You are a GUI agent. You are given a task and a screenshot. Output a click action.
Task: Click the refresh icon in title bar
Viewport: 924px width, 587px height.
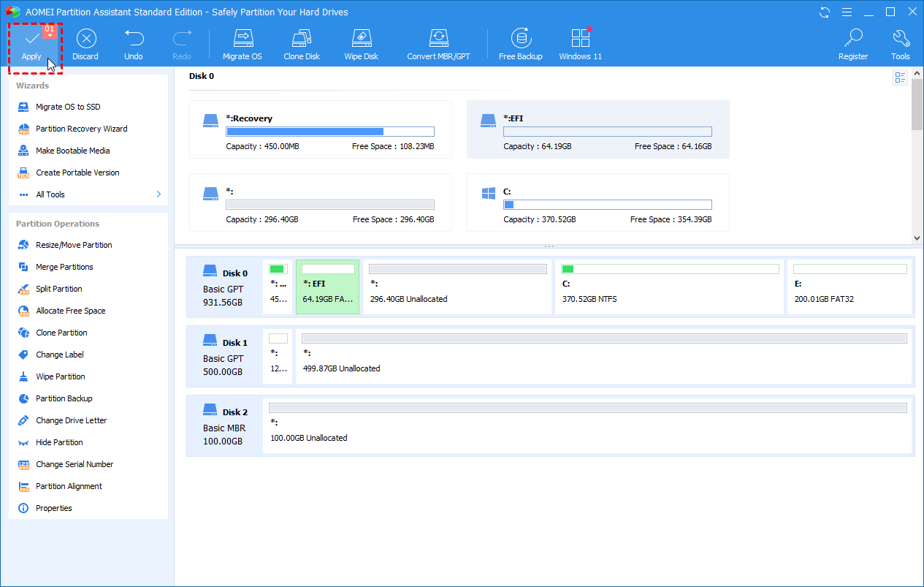click(825, 12)
